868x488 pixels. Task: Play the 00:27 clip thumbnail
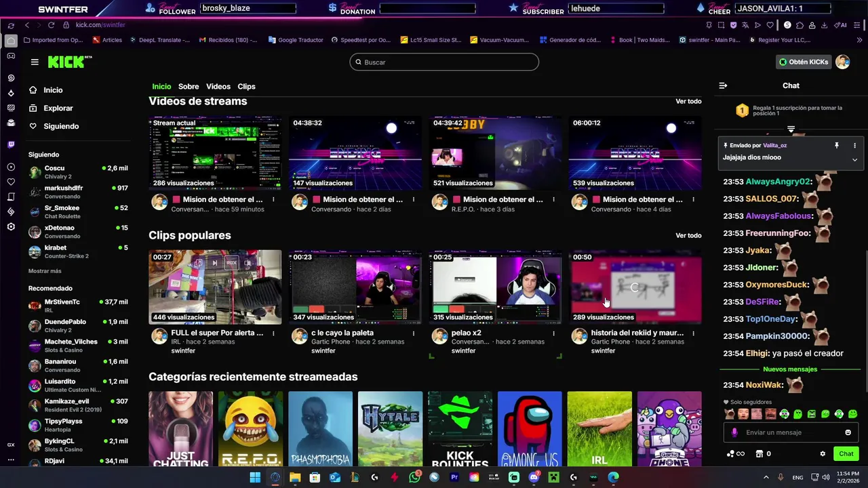pyautogui.click(x=215, y=287)
